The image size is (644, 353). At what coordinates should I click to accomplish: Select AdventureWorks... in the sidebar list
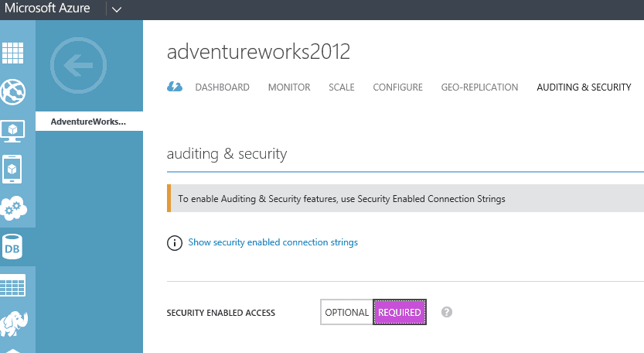[x=89, y=122]
